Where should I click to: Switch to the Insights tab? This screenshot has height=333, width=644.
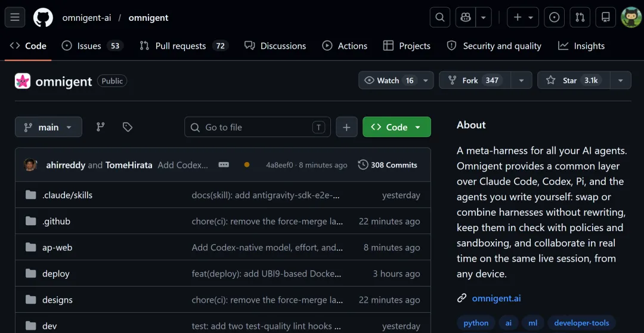(581, 46)
